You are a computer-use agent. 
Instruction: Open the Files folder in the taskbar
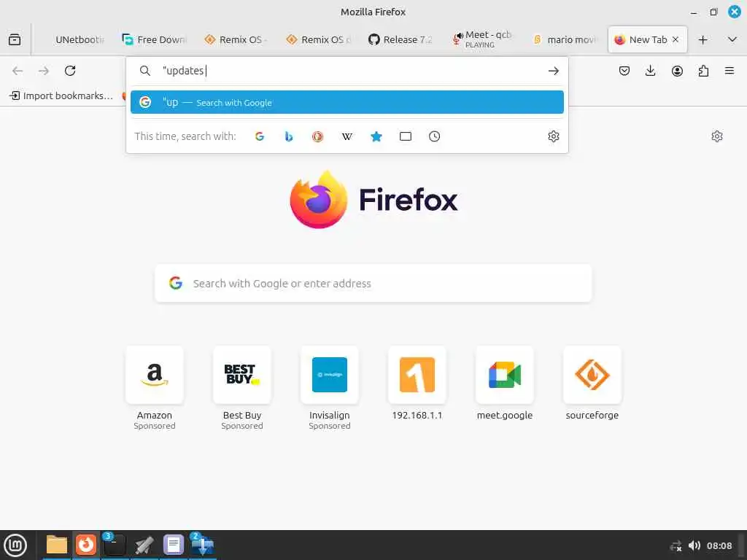(57, 545)
